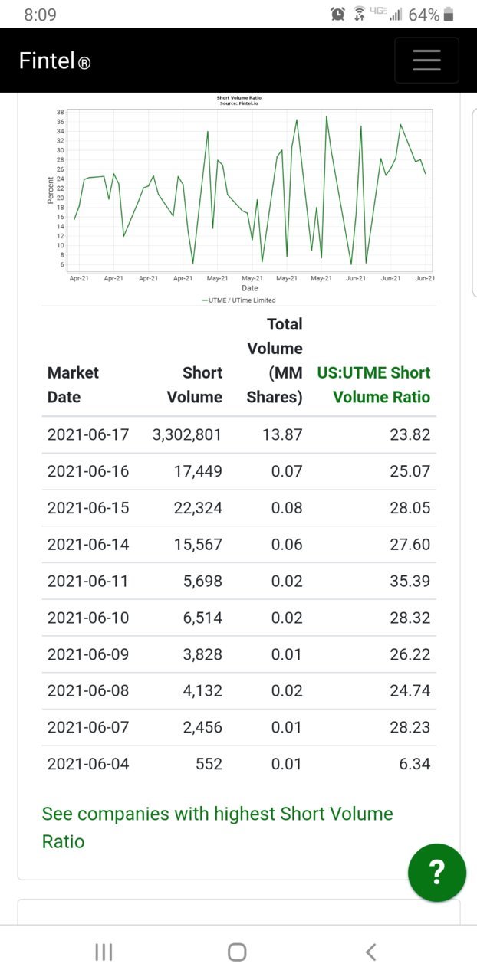Tap the battery indicator icon
This screenshot has width=477, height=980.
(449, 14)
